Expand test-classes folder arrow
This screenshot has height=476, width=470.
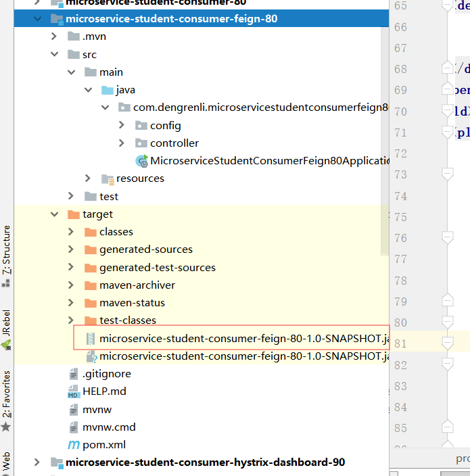click(71, 320)
